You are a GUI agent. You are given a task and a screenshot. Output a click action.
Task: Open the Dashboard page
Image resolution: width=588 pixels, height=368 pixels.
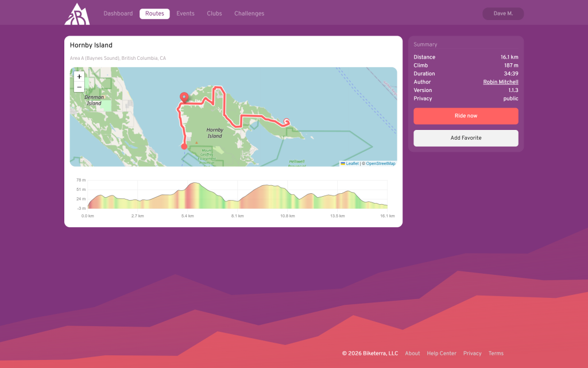[x=118, y=14]
